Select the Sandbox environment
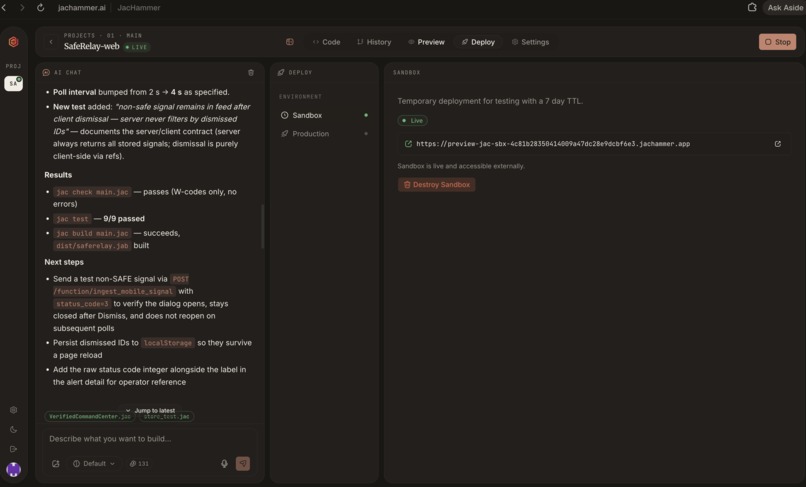The height and width of the screenshot is (487, 806). pyautogui.click(x=324, y=115)
